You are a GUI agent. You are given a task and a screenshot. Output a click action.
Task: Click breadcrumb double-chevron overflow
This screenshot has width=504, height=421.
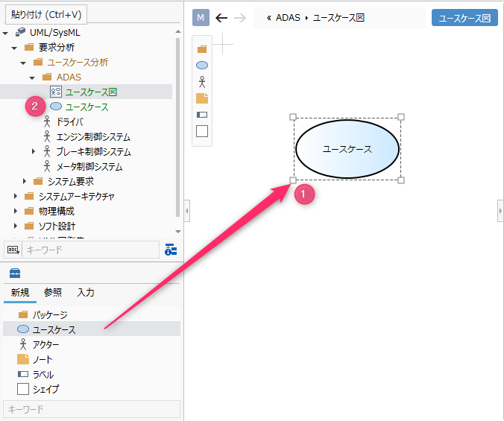point(269,18)
